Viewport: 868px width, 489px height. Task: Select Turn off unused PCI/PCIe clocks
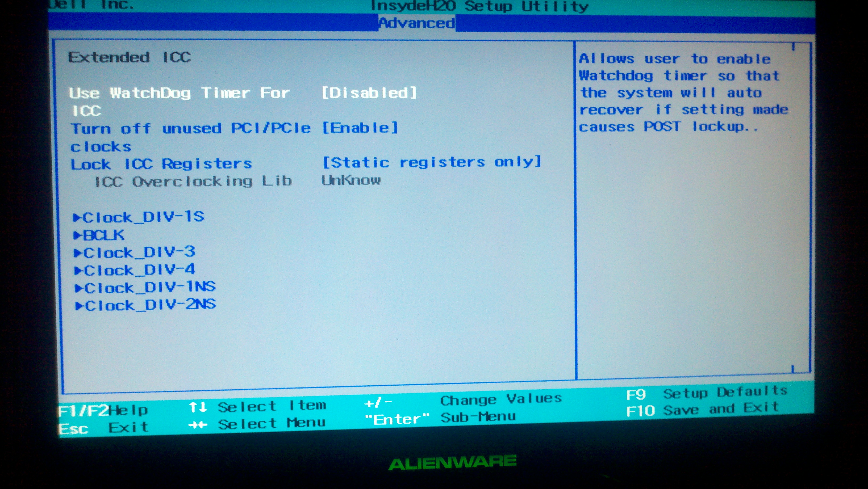pos(190,137)
